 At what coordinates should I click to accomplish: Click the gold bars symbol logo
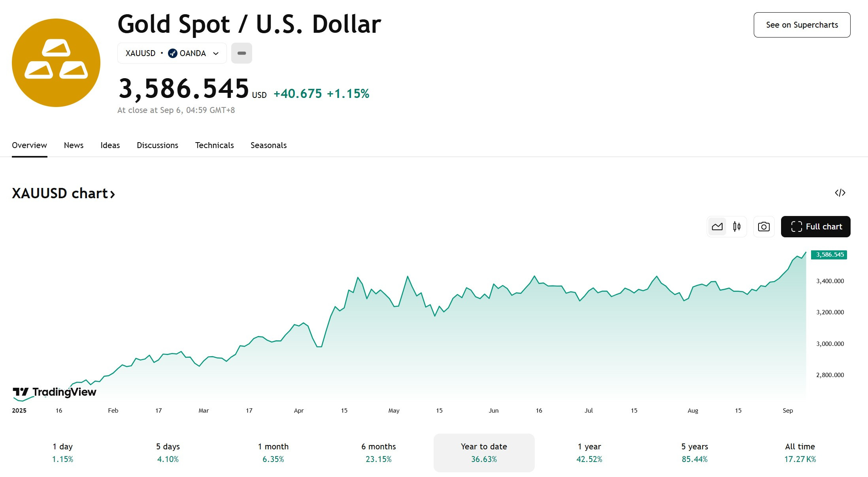pos(56,63)
